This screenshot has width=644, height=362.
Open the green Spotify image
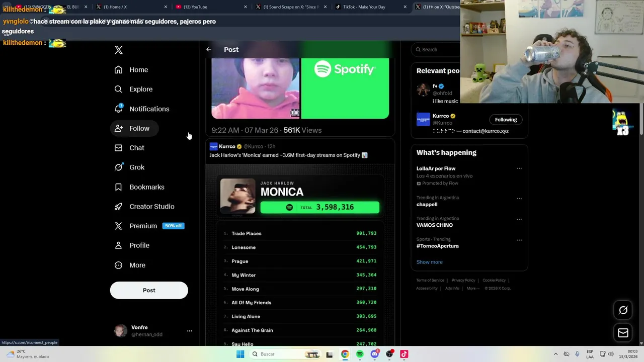(x=345, y=88)
